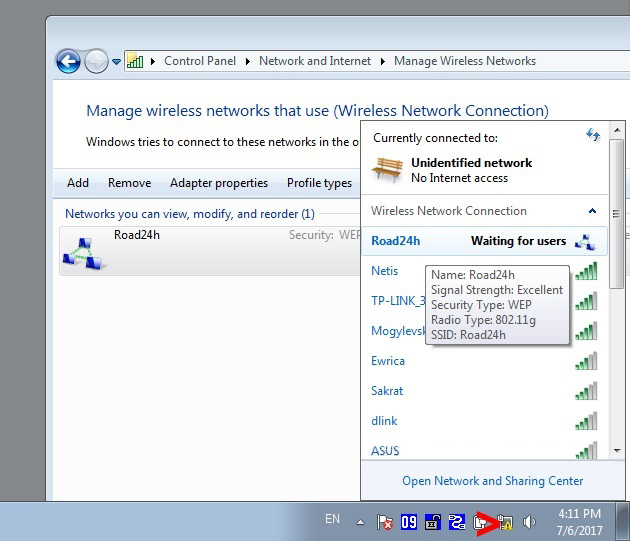The width and height of the screenshot is (630, 541).
Task: Click the padlock tray icon
Action: click(433, 522)
